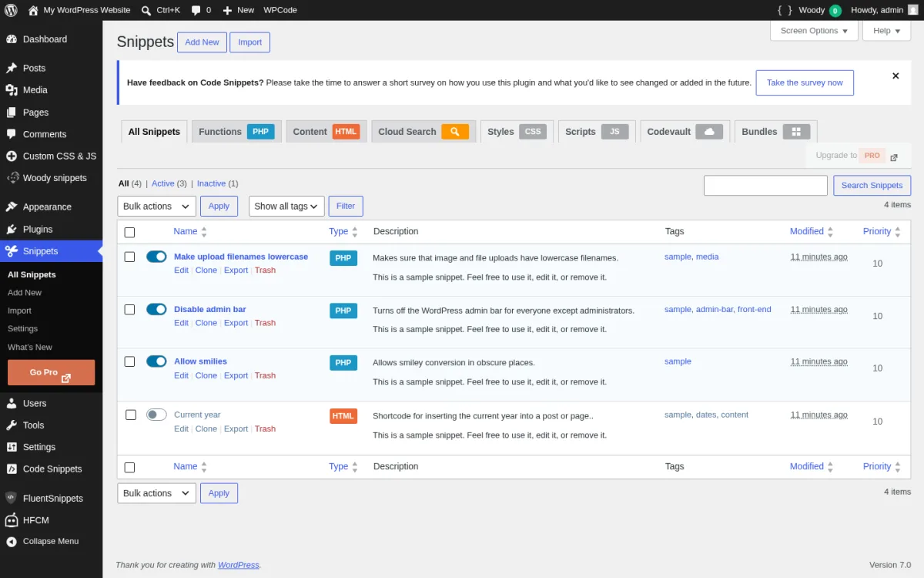Image resolution: width=924 pixels, height=578 pixels.
Task: Filter the list by Inactive snippets
Action: 211,183
